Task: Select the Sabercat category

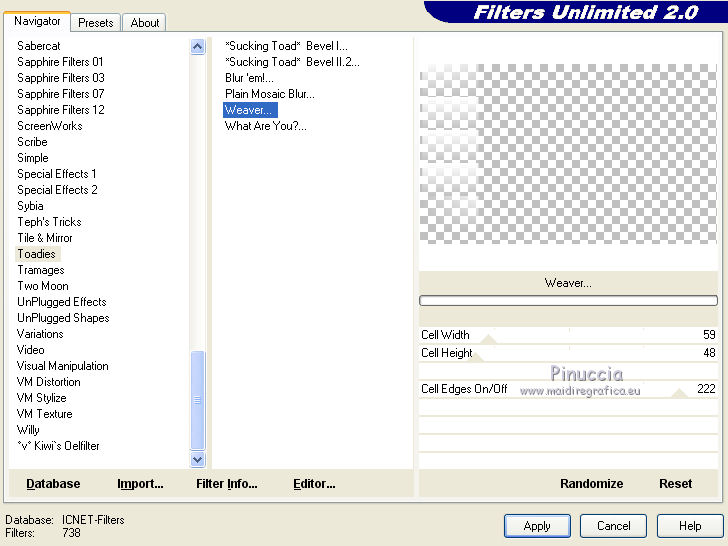Action: [39, 46]
